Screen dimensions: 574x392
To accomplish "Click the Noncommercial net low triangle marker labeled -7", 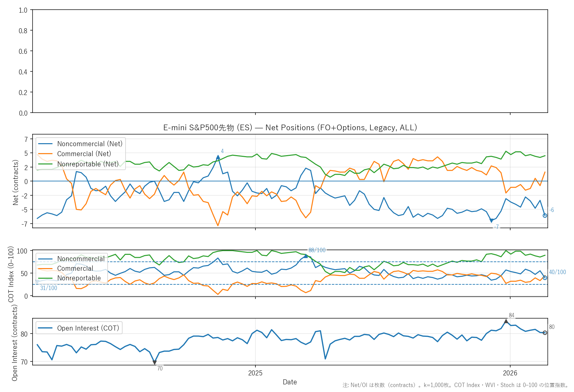I will pyautogui.click(x=491, y=221).
